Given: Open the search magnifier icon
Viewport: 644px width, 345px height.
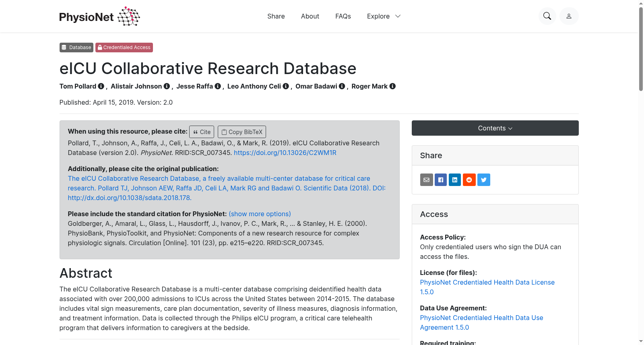Looking at the screenshot, I should pyautogui.click(x=547, y=16).
